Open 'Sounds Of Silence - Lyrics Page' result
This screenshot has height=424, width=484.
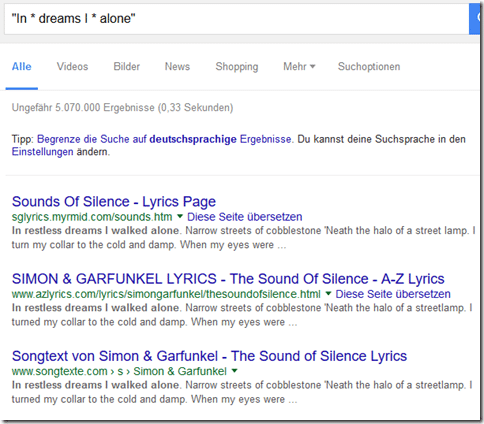(x=114, y=202)
